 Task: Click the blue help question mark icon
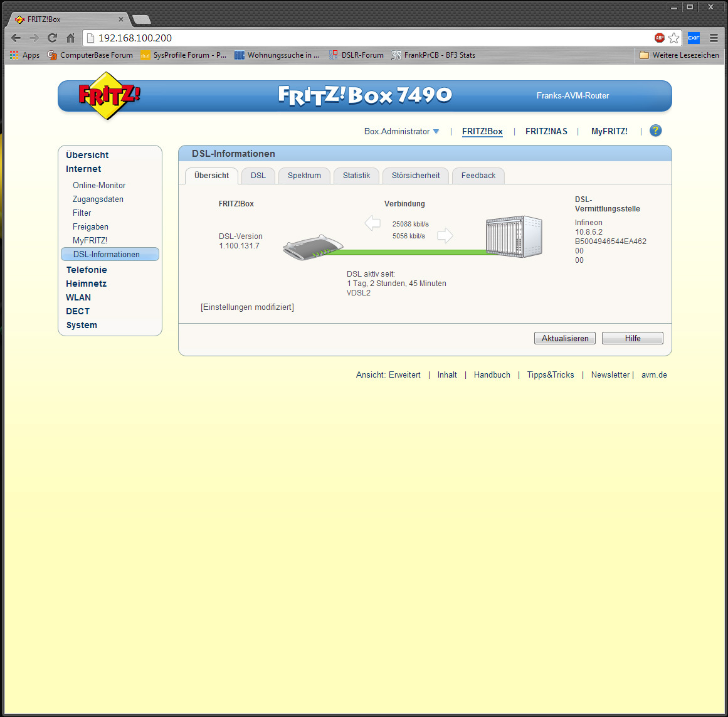(x=655, y=131)
